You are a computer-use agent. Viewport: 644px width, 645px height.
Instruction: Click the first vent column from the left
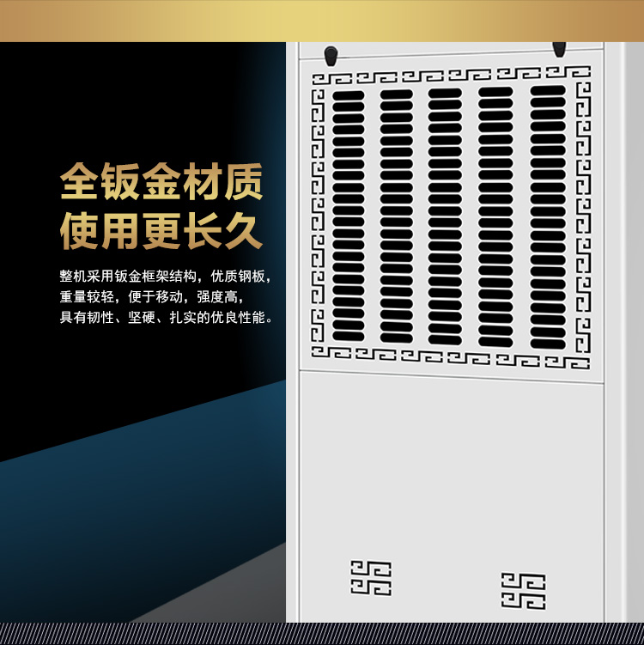coord(349,215)
